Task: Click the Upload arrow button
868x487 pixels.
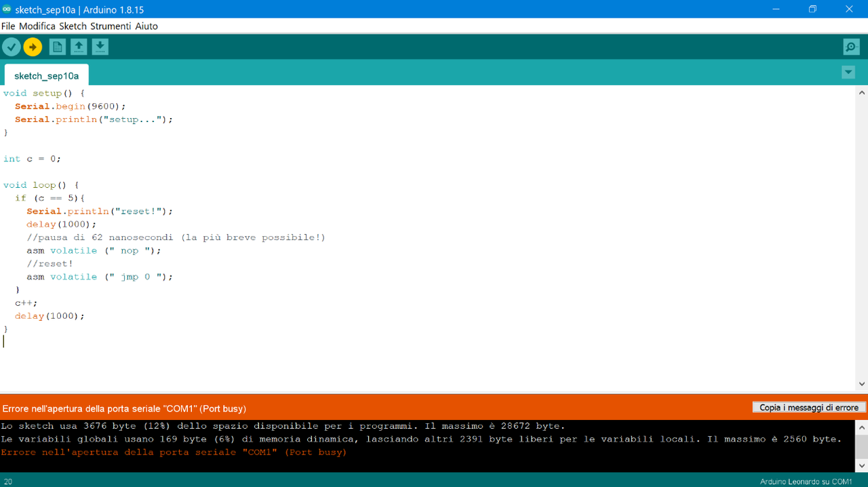Action: coord(33,47)
